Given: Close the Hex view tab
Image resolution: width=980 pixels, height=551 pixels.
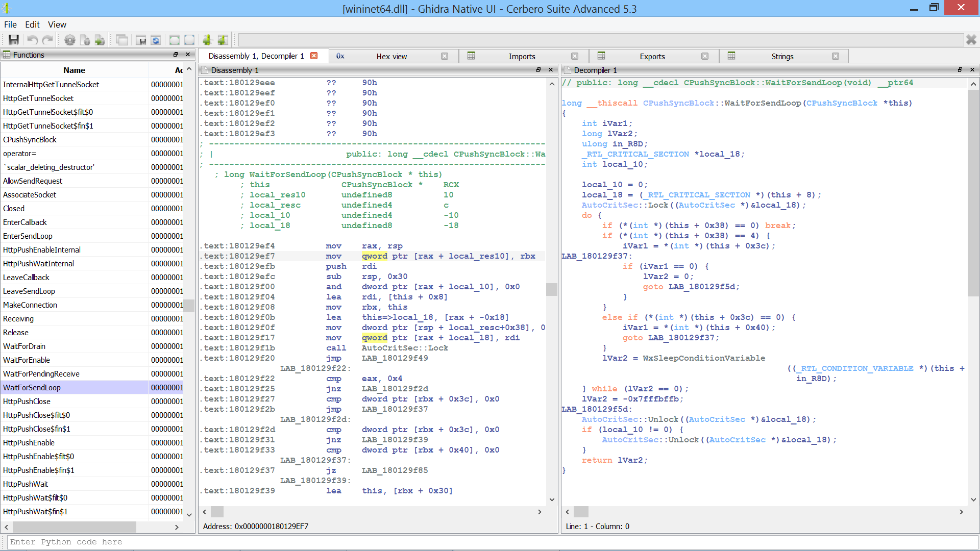Looking at the screenshot, I should coord(445,56).
